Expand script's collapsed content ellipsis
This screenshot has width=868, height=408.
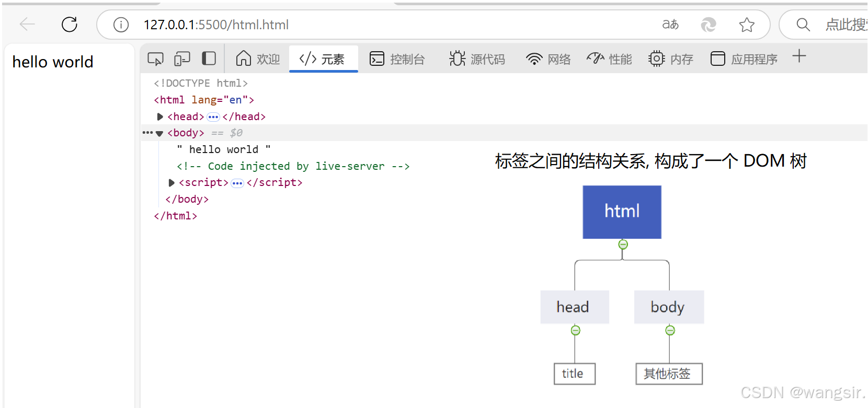click(x=237, y=183)
